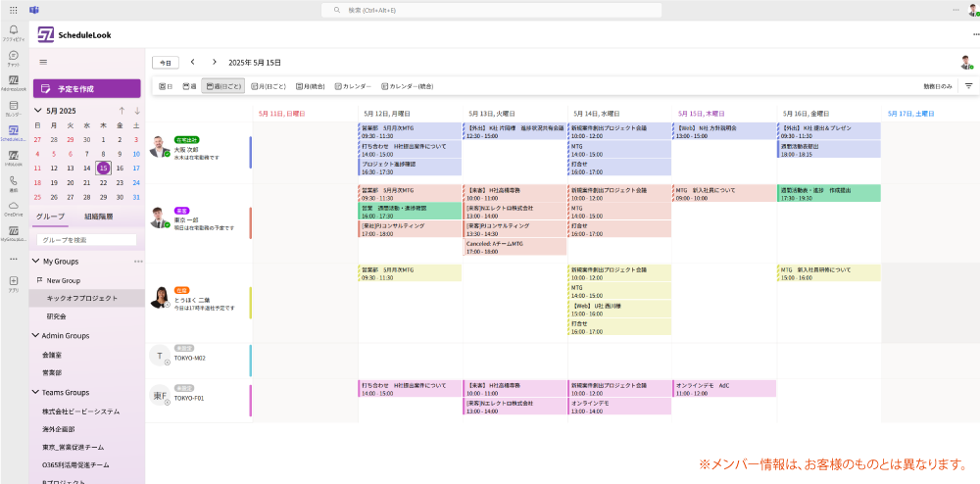The image size is (980, 484).
Task: Click the Teams search box
Action: click(x=491, y=10)
